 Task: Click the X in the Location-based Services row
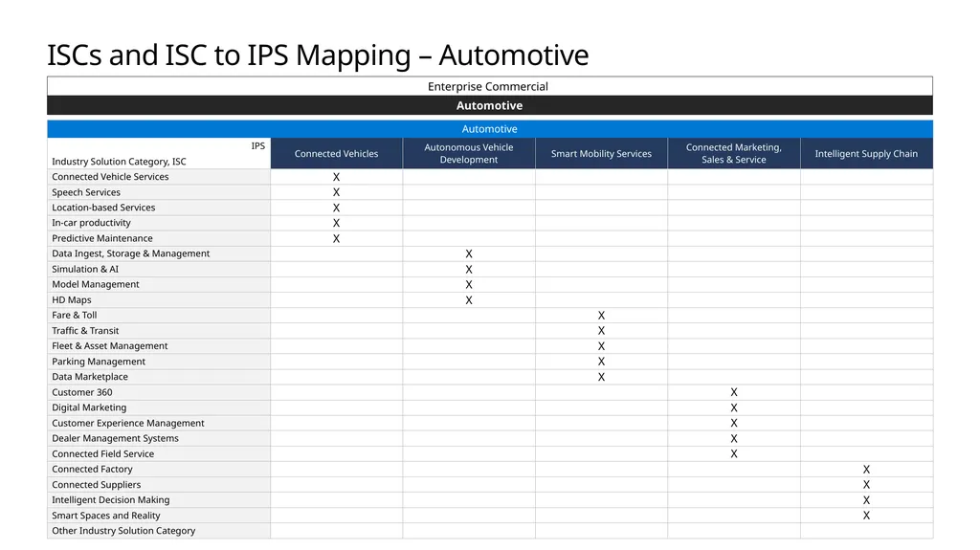point(336,208)
